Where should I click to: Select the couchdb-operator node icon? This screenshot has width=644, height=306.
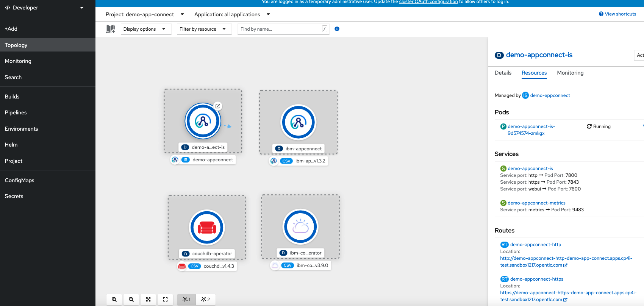(207, 228)
